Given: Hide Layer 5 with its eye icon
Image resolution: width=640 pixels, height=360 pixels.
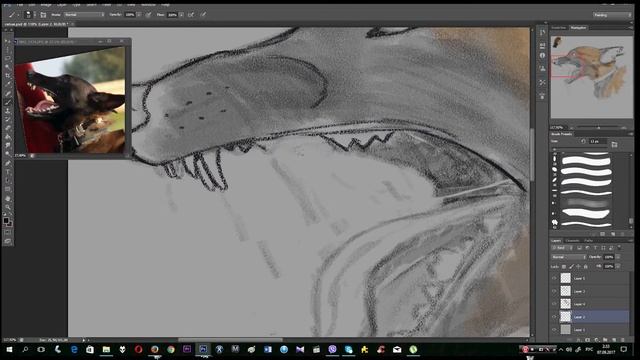Looking at the screenshot, I should (554, 278).
